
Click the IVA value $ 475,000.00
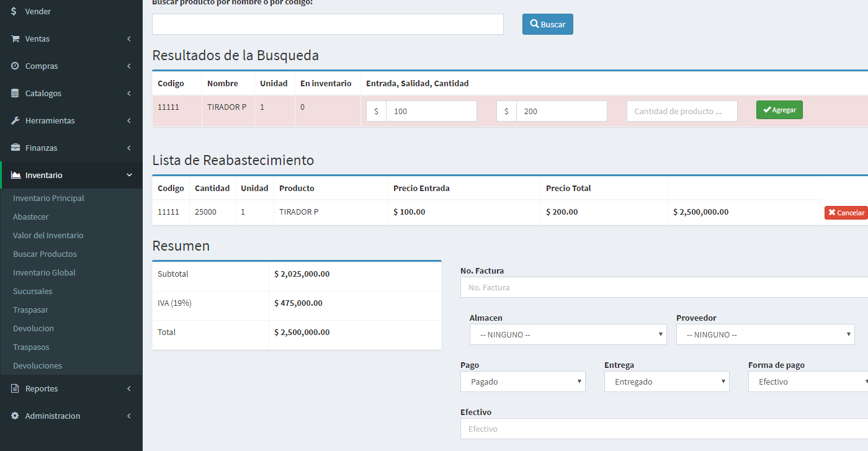(298, 303)
